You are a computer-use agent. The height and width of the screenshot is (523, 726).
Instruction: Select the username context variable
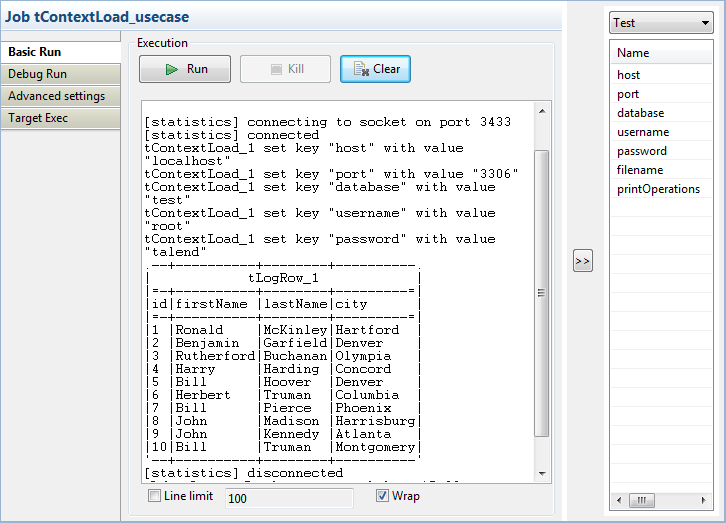pos(661,132)
